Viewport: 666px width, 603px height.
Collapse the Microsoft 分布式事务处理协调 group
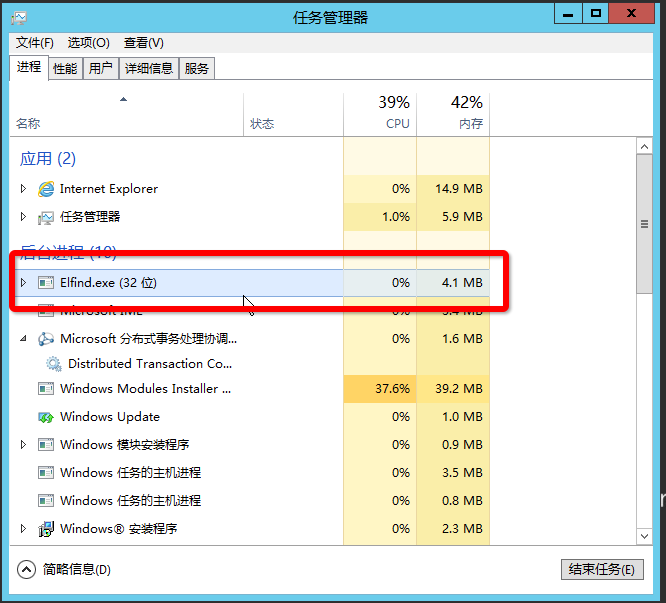[x=23, y=339]
